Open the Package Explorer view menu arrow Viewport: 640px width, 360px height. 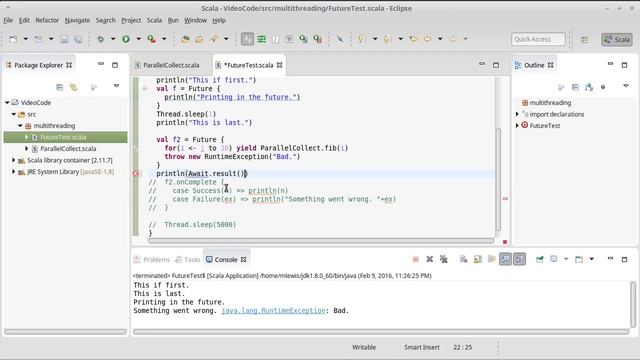coord(116,86)
